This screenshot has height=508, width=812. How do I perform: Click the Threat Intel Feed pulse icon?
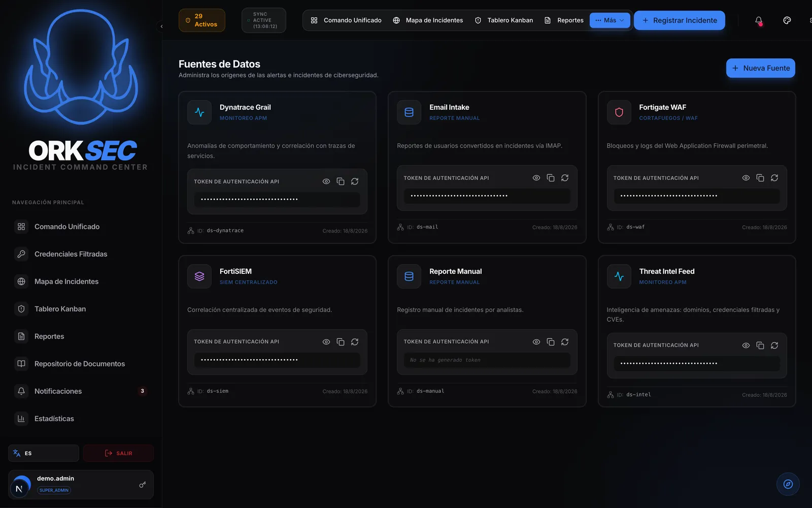pos(619,276)
